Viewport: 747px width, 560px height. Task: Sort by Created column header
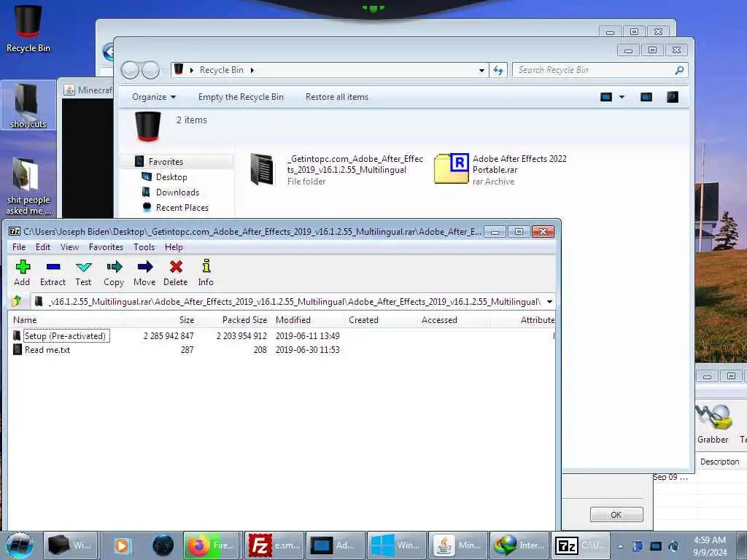(380, 320)
